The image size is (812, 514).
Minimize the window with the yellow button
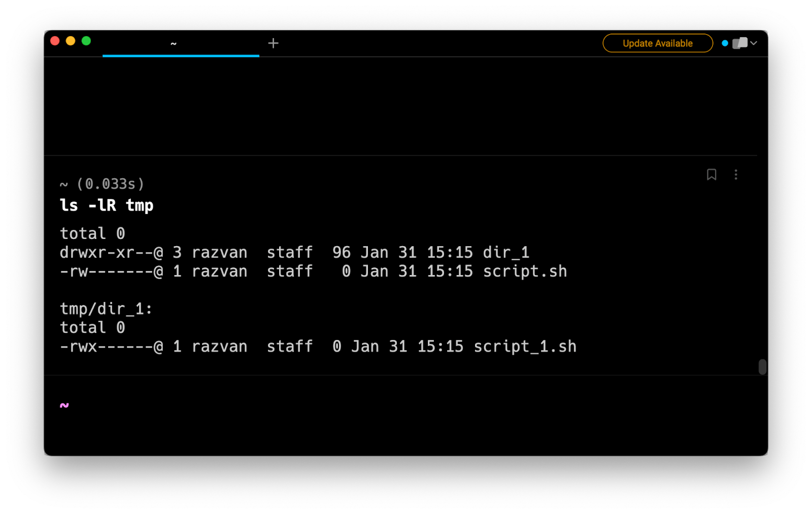tap(71, 41)
